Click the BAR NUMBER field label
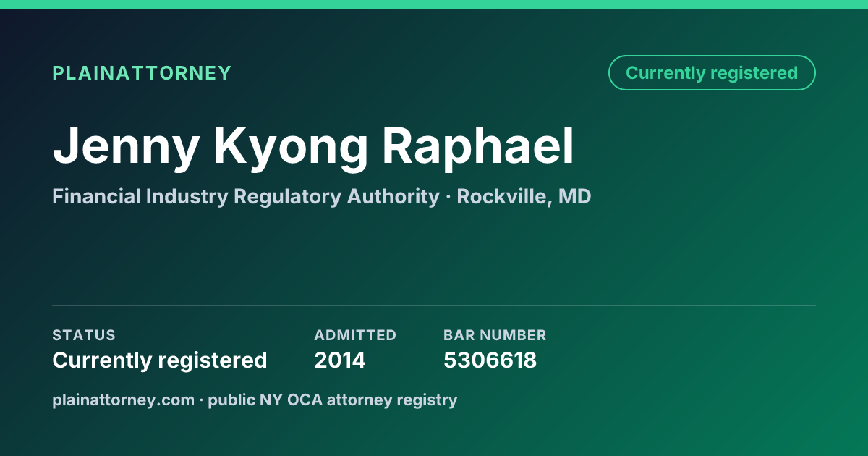The height and width of the screenshot is (456, 868). tap(495, 335)
